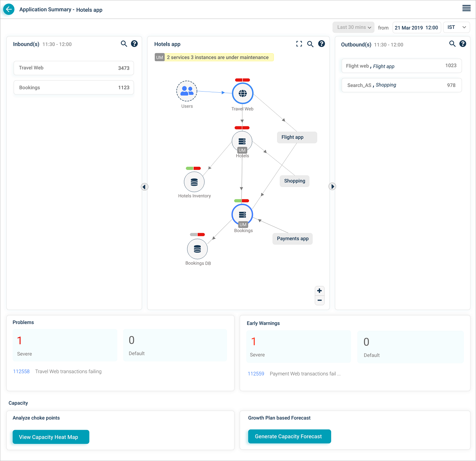Open the Last 30 mins dropdown
The height and width of the screenshot is (461, 476).
click(x=353, y=27)
